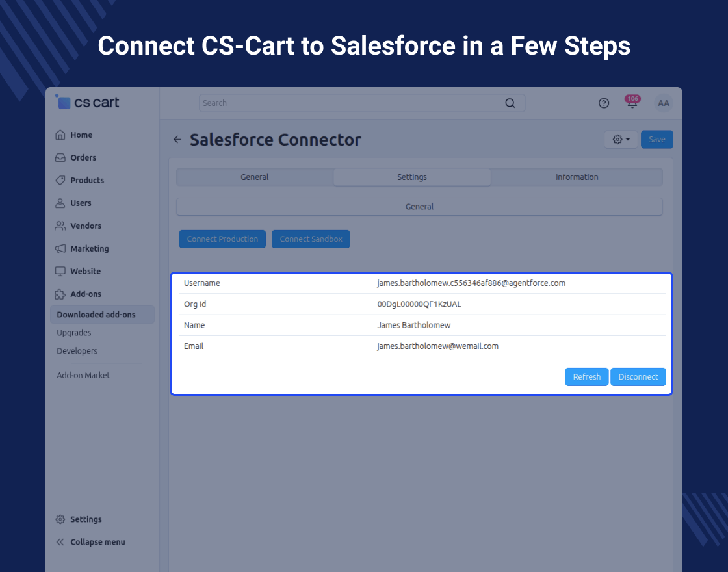Click the Name label

coord(194,326)
